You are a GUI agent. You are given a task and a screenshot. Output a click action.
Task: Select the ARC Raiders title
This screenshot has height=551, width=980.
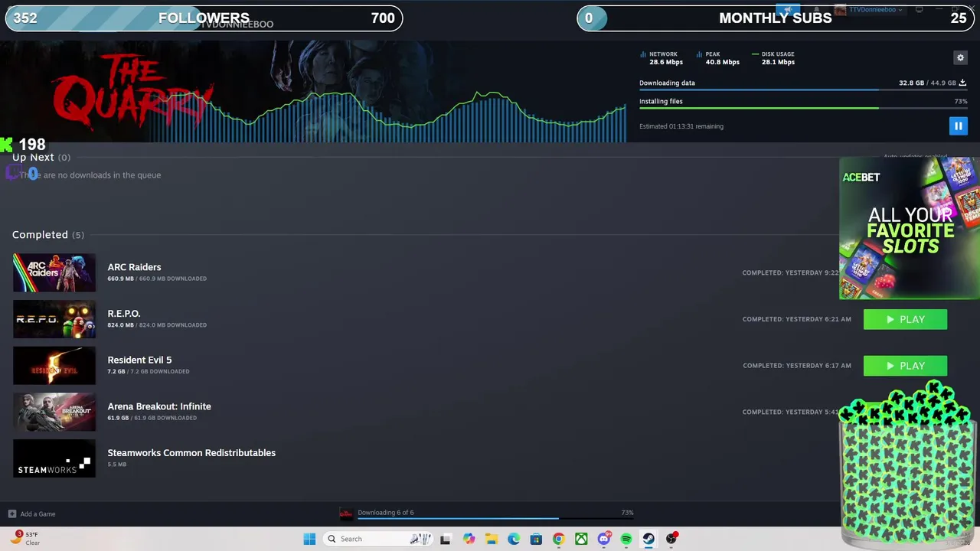coord(134,267)
